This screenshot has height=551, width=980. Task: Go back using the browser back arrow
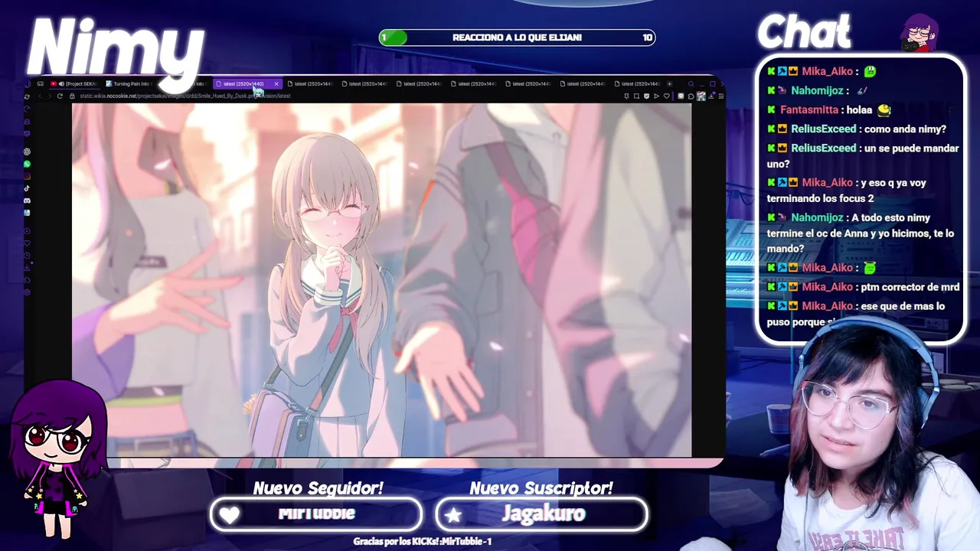coord(40,96)
